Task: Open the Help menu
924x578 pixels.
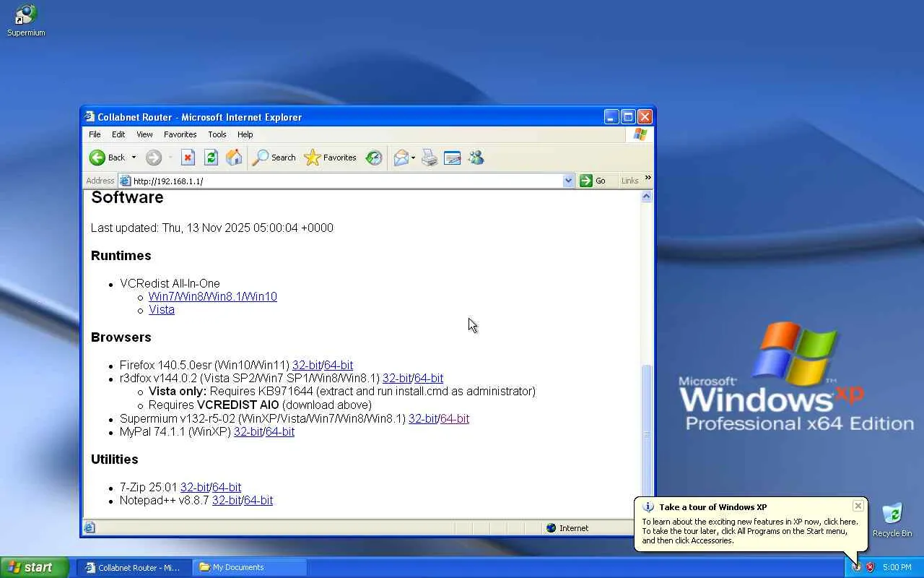Action: click(x=245, y=134)
